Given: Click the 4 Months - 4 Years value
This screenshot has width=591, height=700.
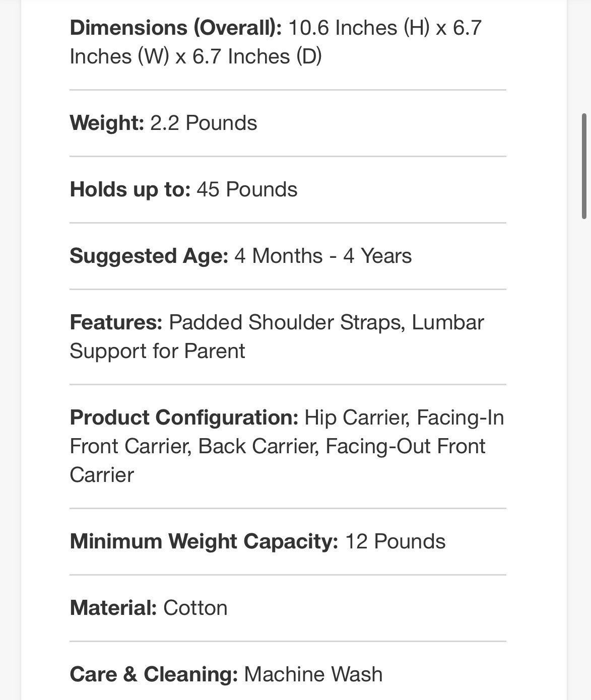Looking at the screenshot, I should 323,256.
